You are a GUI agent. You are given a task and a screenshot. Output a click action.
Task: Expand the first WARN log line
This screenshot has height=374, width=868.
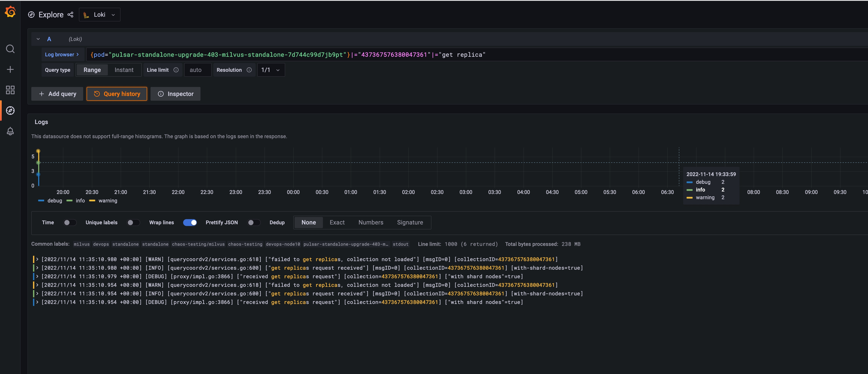click(37, 259)
